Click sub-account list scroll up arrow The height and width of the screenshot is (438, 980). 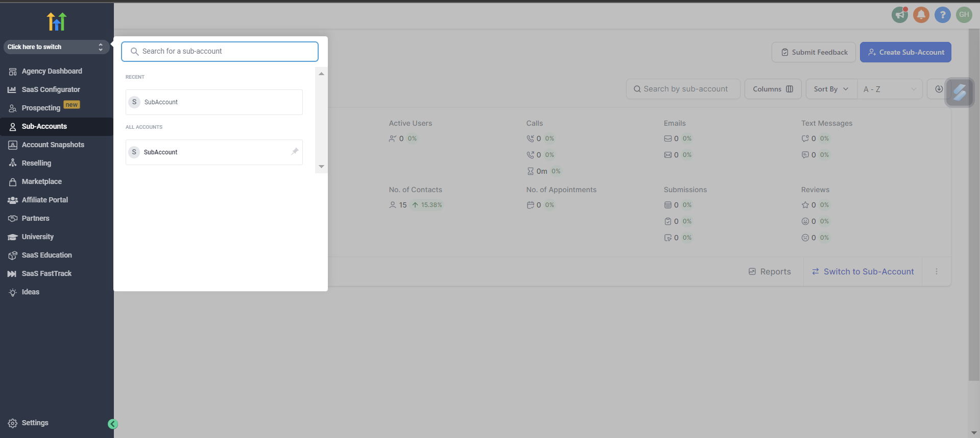coord(321,74)
